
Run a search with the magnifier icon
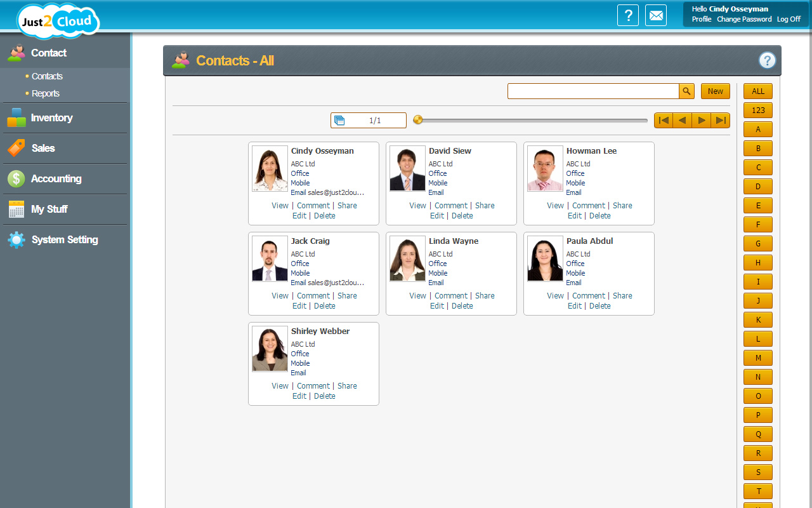[686, 91]
